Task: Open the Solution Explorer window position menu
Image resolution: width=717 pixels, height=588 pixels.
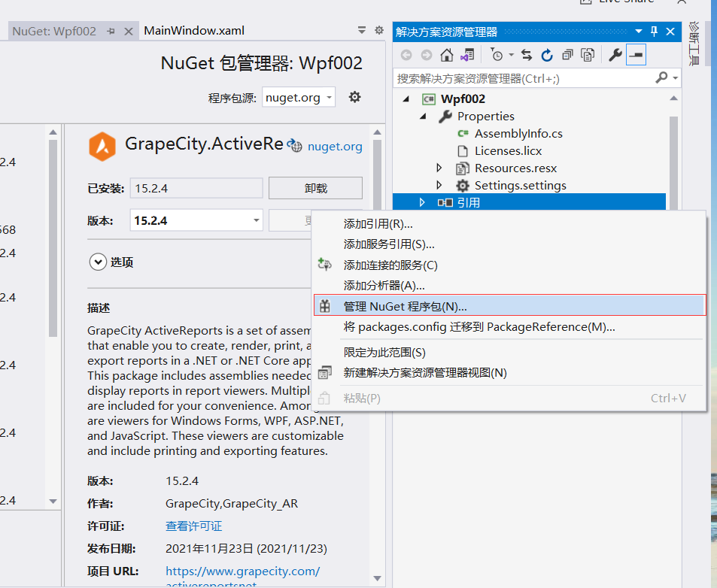Action: pyautogui.click(x=638, y=32)
